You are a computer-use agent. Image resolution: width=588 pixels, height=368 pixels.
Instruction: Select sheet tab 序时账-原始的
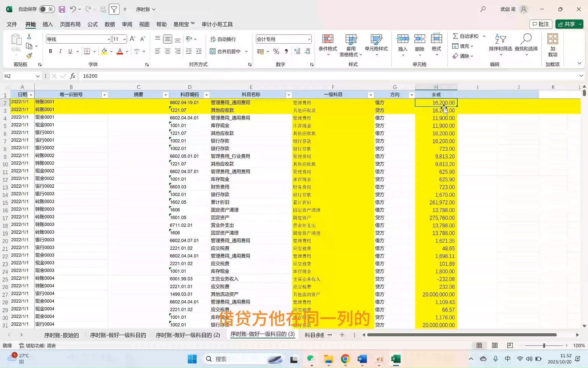pyautogui.click(x=62, y=335)
